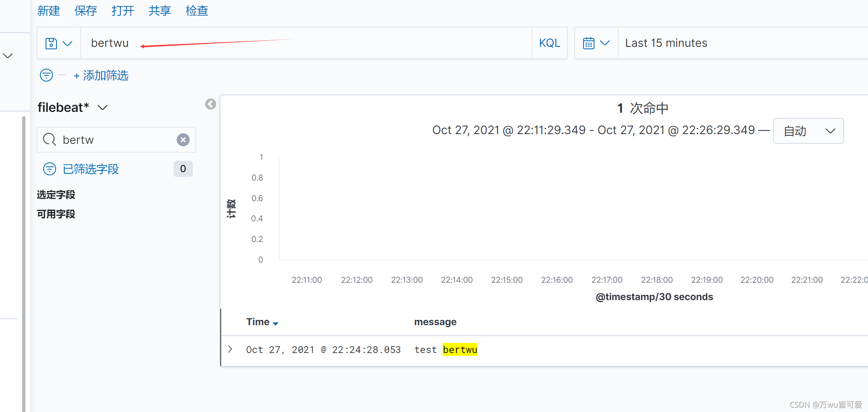Click + 添加筛选 link
Viewport: 868px width, 412px height.
coord(101,76)
